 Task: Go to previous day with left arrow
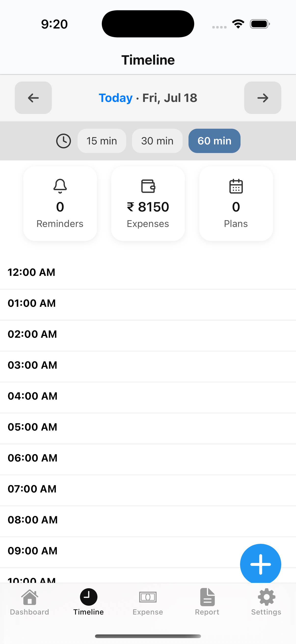point(33,98)
